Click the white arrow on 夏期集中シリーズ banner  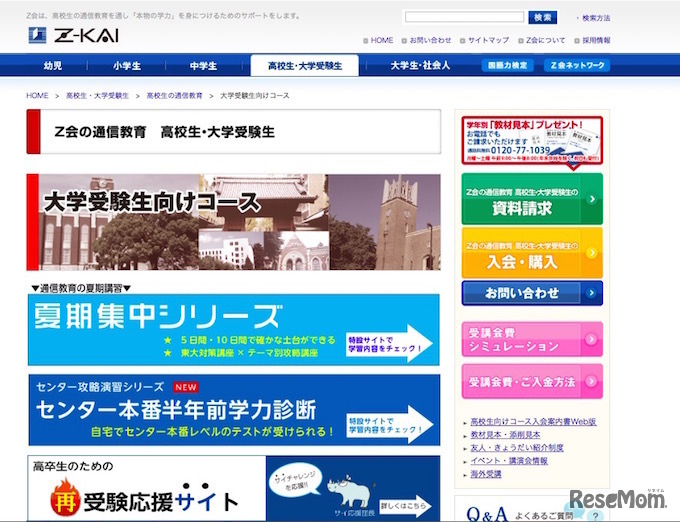389,343
